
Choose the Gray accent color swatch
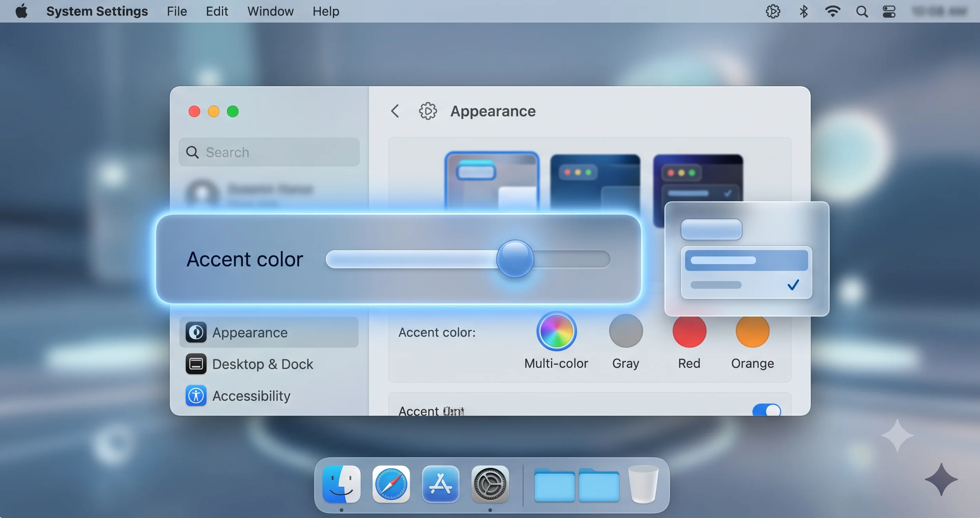click(x=626, y=331)
